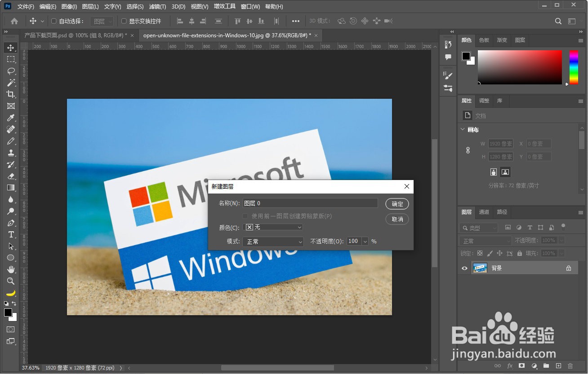The width and height of the screenshot is (588, 374).
Task: Hide the 背景 layer using eye icon
Action: click(465, 268)
